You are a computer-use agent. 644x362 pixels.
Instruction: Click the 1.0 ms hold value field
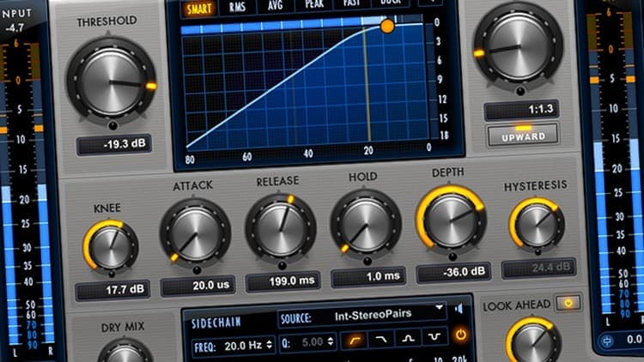pos(368,276)
